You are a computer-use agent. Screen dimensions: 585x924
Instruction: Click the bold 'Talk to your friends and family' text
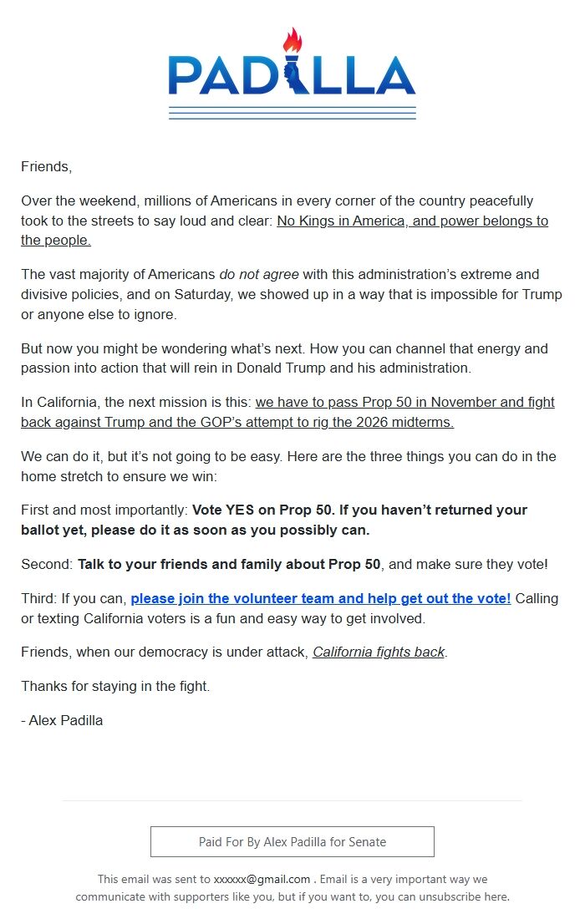pyautogui.click(x=229, y=565)
